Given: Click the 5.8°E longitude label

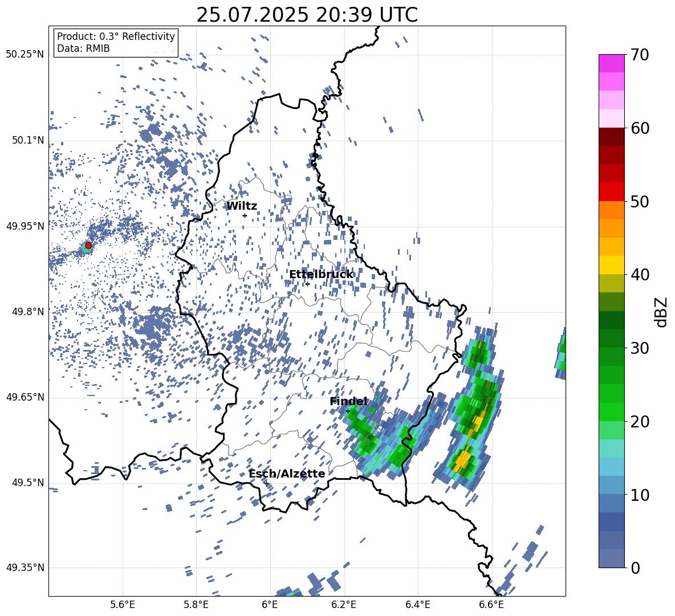Looking at the screenshot, I should [x=196, y=605].
